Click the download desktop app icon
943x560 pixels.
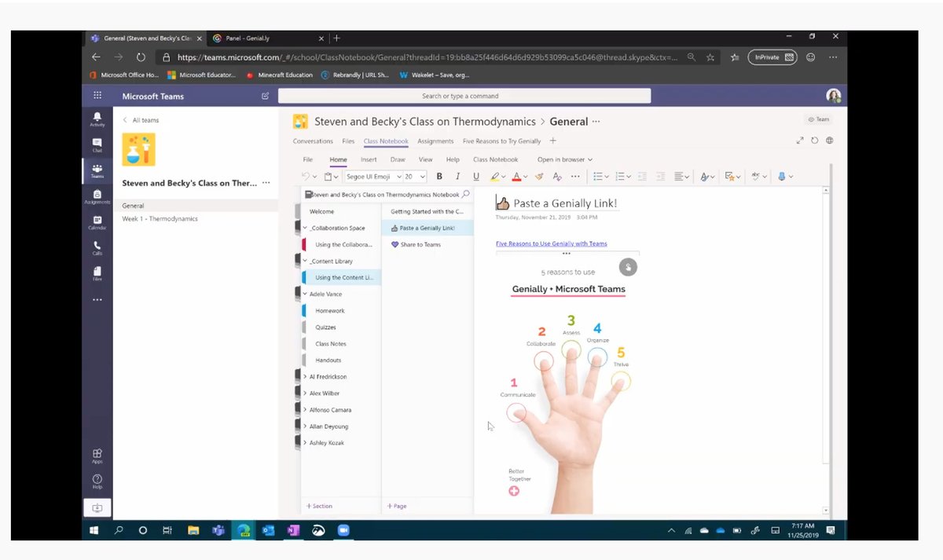[97, 508]
